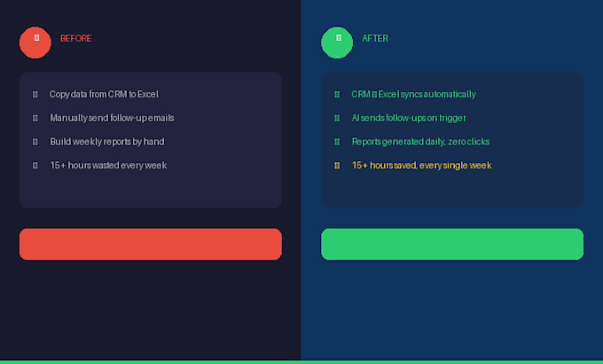Click check icon beside AI sends follow-ups
This screenshot has height=364, width=603.
[x=337, y=119]
